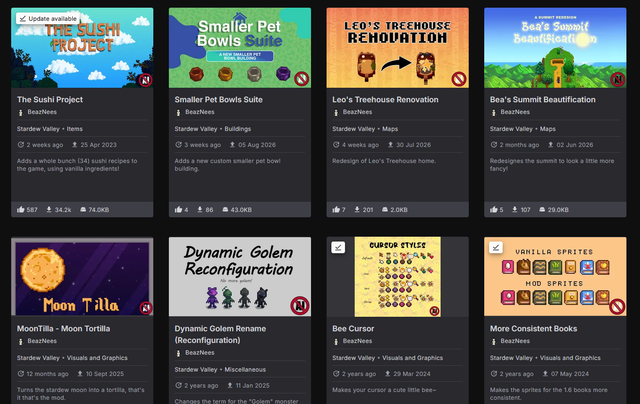
Task: Open The Sushi Project title link
Action: (50, 100)
